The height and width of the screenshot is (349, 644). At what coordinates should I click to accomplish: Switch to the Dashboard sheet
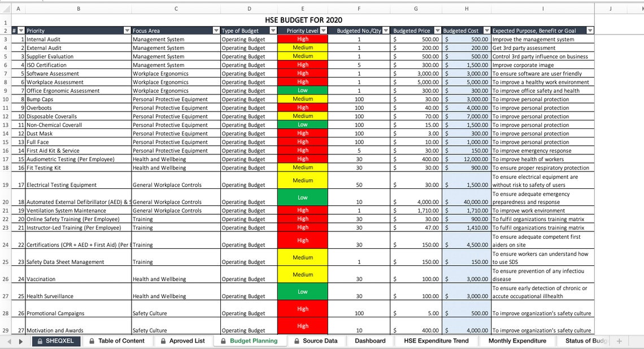click(370, 341)
